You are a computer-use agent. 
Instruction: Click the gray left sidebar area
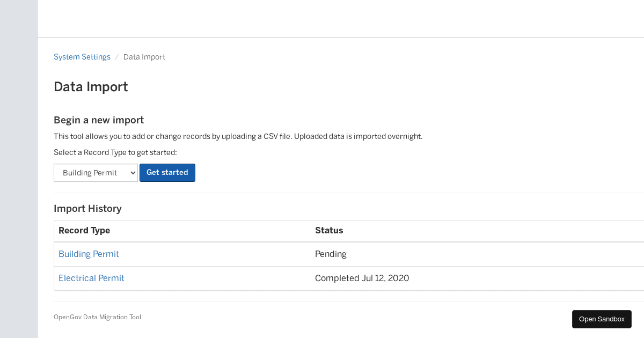click(19, 169)
